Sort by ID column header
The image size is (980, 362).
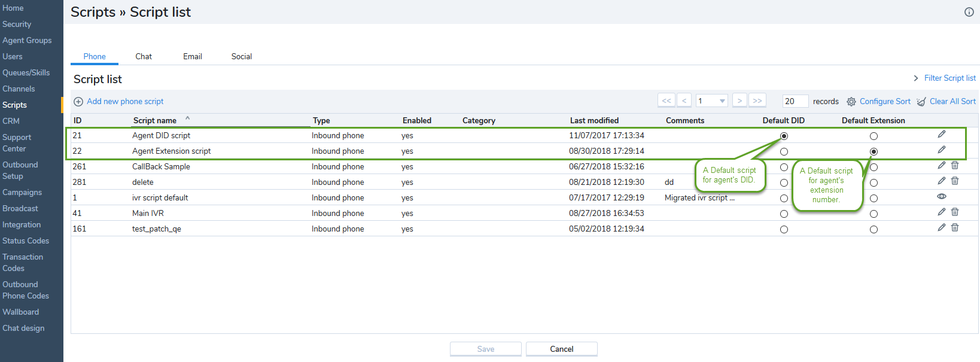pyautogui.click(x=77, y=120)
